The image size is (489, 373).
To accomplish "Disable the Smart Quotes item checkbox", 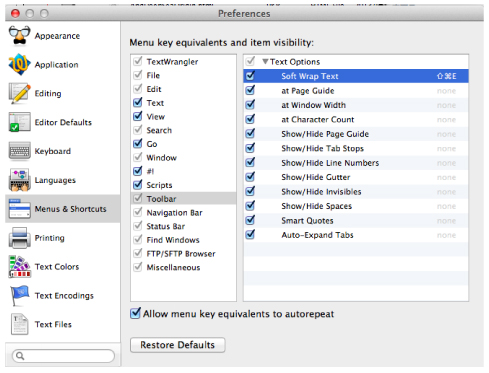I will pyautogui.click(x=250, y=220).
